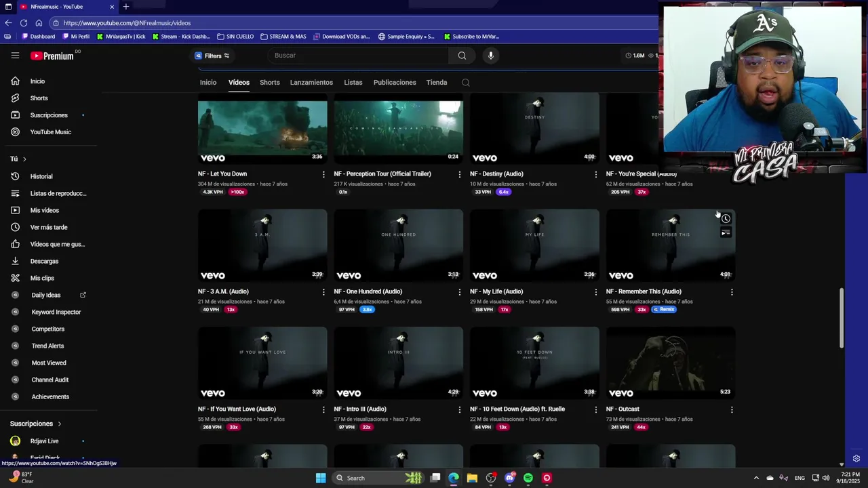
Task: Switch to the Inicio channel tab
Action: point(208,83)
